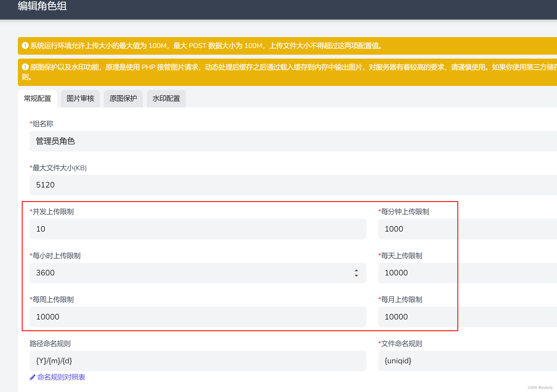Click the 组名称 input field
557x392 pixels.
pos(293,141)
